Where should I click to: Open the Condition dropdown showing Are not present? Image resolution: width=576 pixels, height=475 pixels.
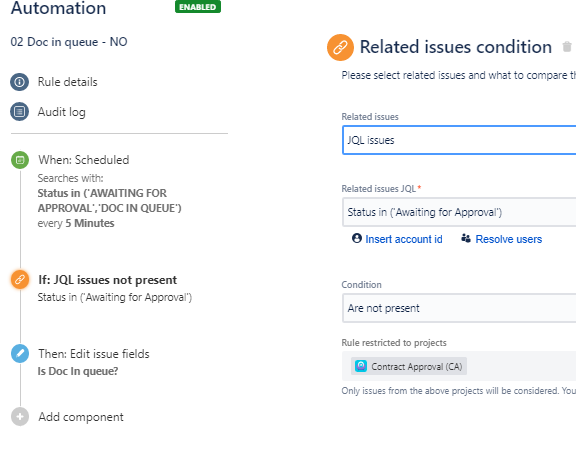click(459, 308)
